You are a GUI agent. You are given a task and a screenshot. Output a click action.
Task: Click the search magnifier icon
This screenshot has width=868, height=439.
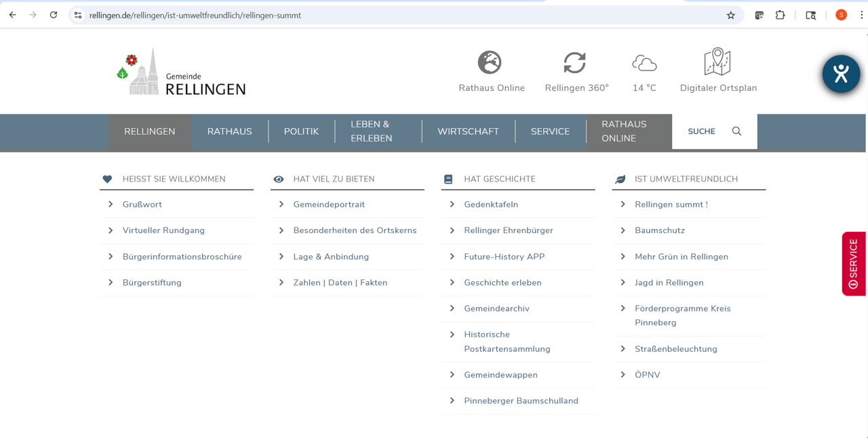pyautogui.click(x=736, y=131)
